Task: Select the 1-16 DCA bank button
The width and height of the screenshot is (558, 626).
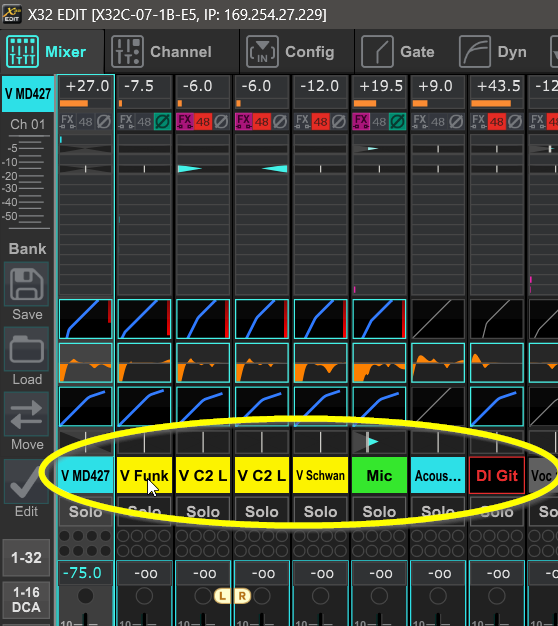Action: (26, 600)
